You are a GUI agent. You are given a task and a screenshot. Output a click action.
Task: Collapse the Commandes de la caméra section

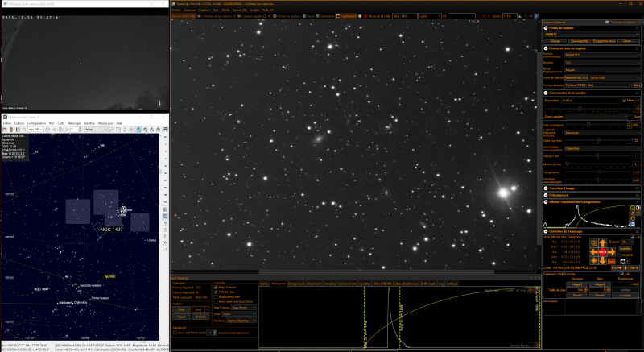click(x=546, y=93)
